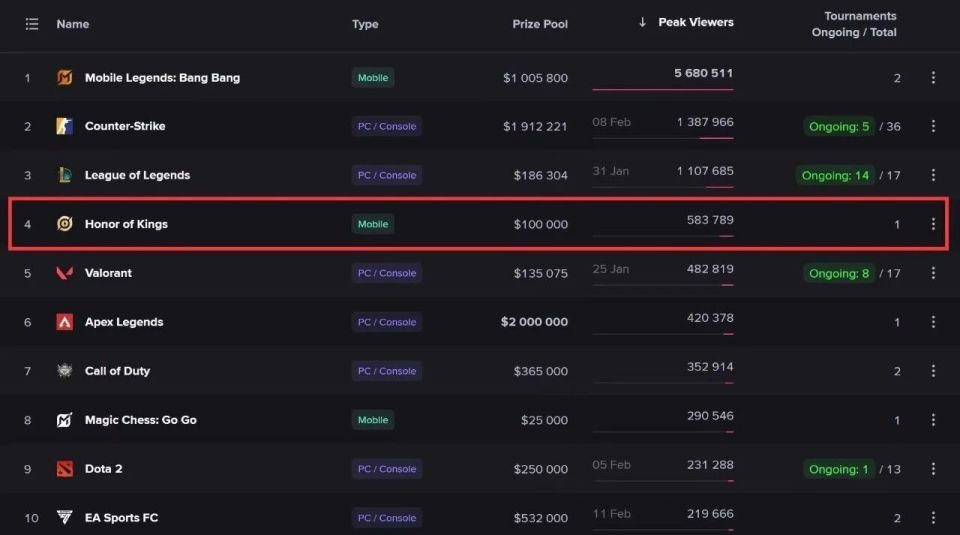Open three-dot menu for Dota 2 row
Screen dimensions: 960x535
coord(933,469)
